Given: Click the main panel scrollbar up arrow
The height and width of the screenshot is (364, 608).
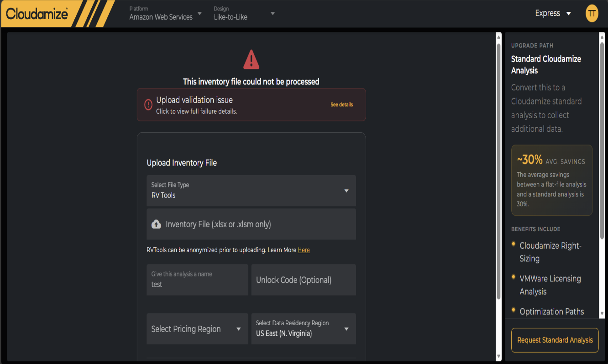Looking at the screenshot, I should [498, 36].
